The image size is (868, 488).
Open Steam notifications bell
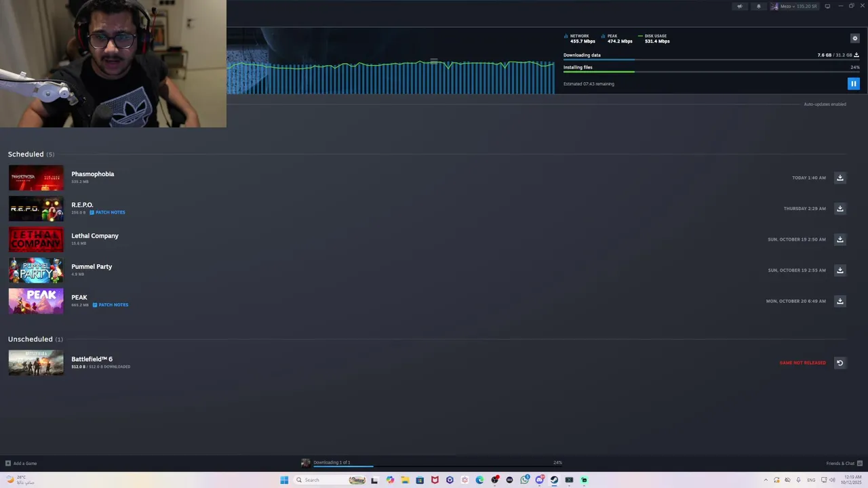coord(758,6)
